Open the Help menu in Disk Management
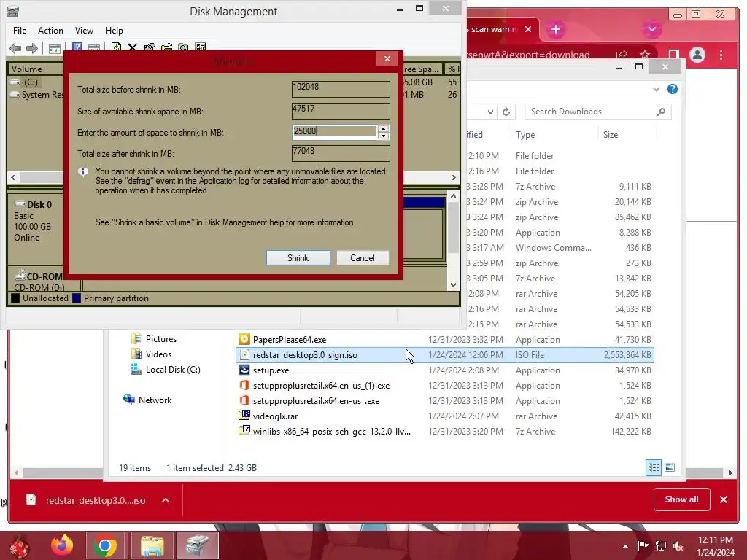Viewport: 747px width, 560px height. (114, 31)
